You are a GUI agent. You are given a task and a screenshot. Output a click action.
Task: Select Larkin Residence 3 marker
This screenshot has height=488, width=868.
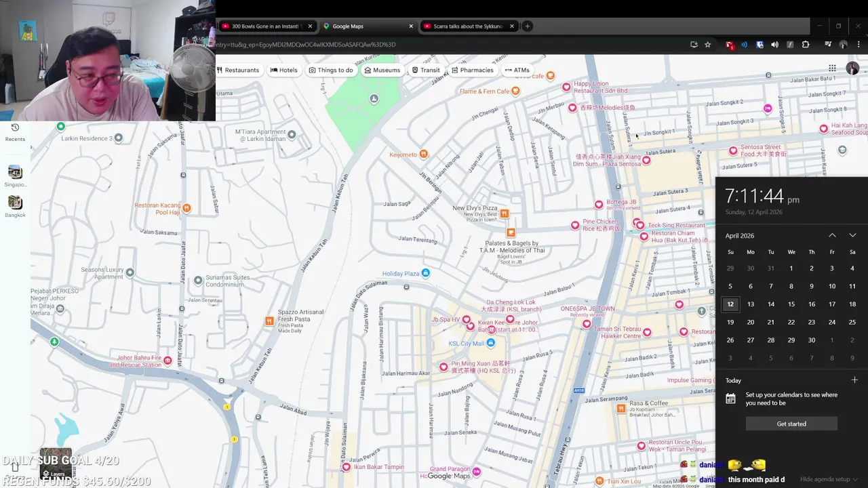pyautogui.click(x=118, y=138)
